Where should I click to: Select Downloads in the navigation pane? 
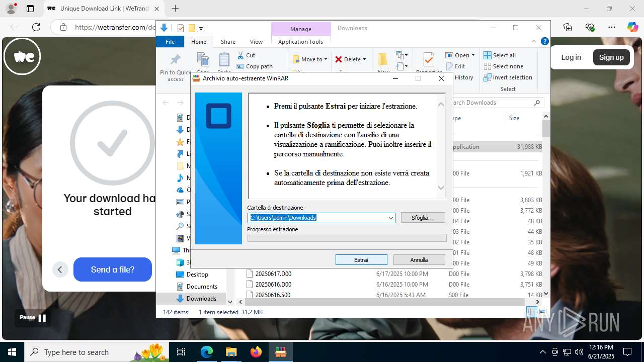click(201, 299)
